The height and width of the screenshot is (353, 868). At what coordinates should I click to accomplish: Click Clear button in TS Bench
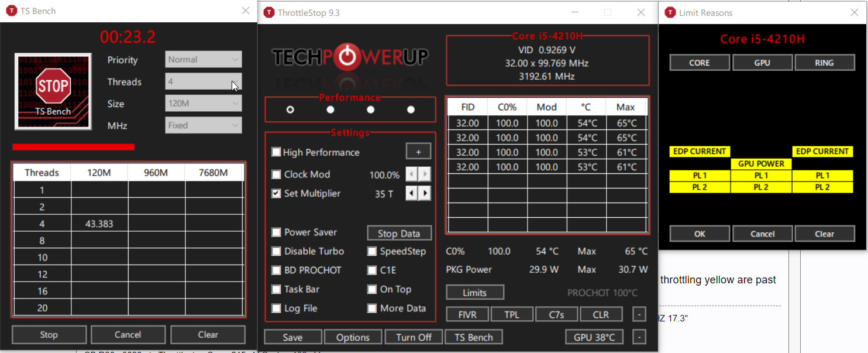pyautogui.click(x=208, y=335)
